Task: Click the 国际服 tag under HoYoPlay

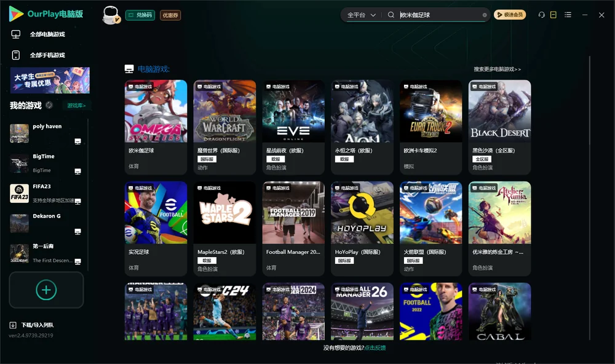Action: pos(344,261)
